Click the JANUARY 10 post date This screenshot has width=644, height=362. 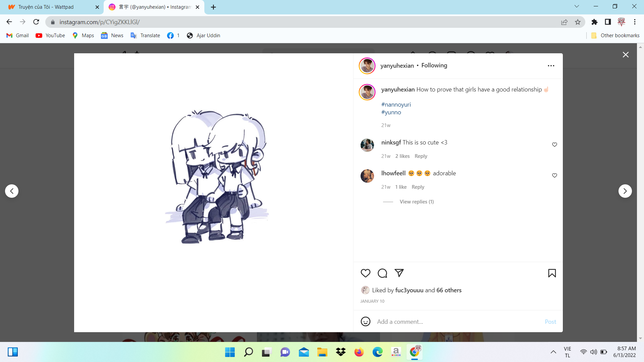coord(372,301)
